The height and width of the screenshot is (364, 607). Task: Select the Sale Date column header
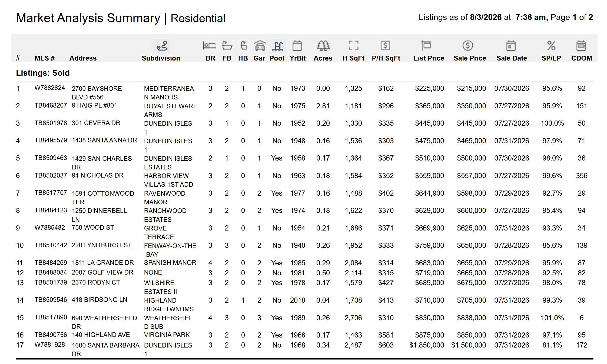(x=512, y=58)
